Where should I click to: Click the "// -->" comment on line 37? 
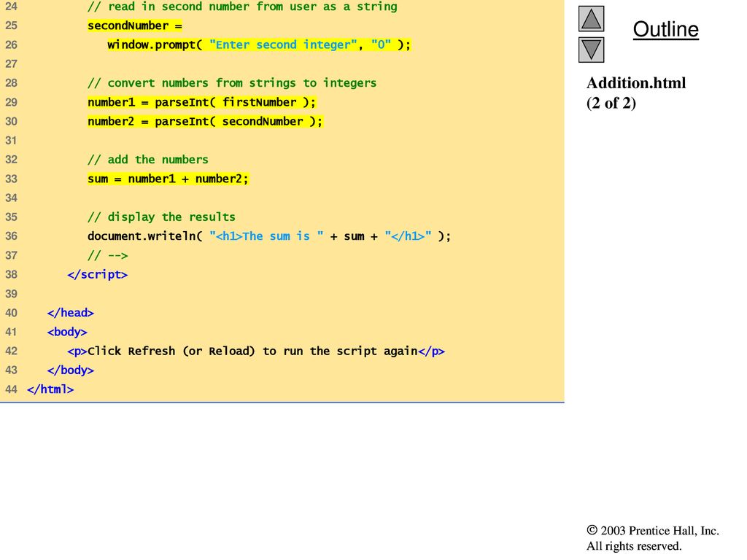click(x=108, y=256)
